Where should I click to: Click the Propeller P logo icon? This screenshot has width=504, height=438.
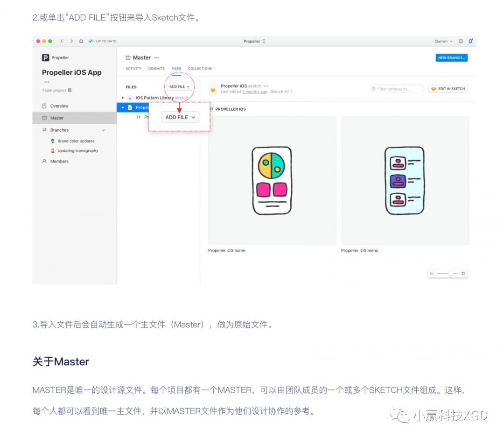[45, 57]
